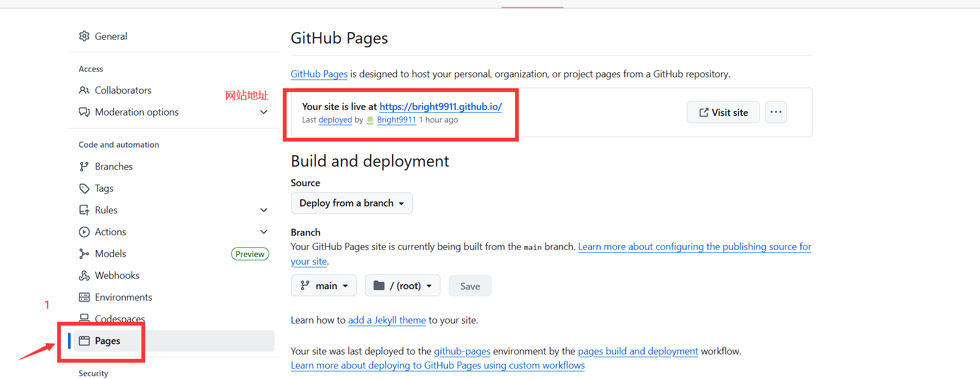Click the folder icon beside / (root)

coord(379,285)
